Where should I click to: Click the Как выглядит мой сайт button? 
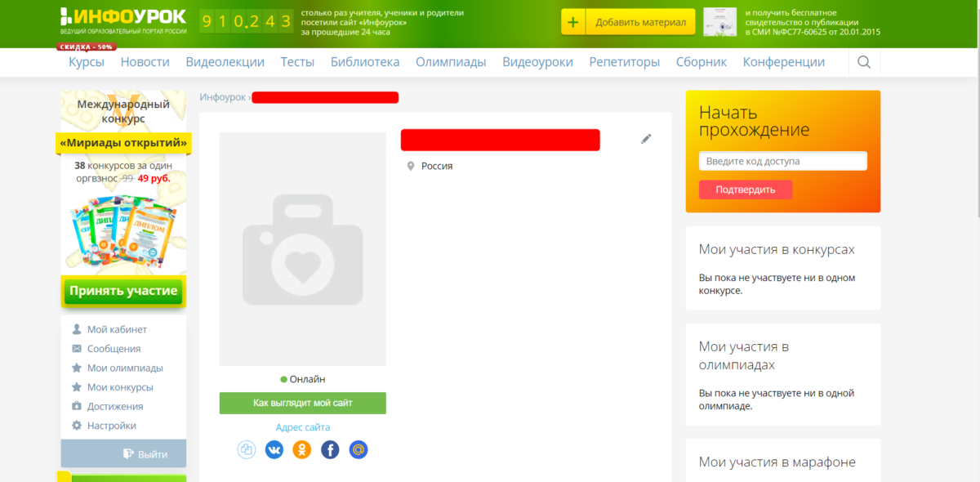(x=302, y=403)
